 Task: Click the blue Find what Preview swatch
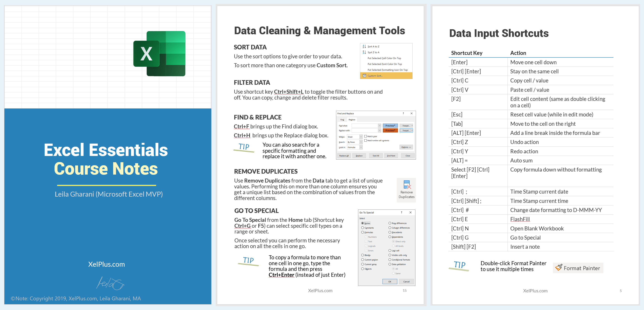pyautogui.click(x=390, y=126)
